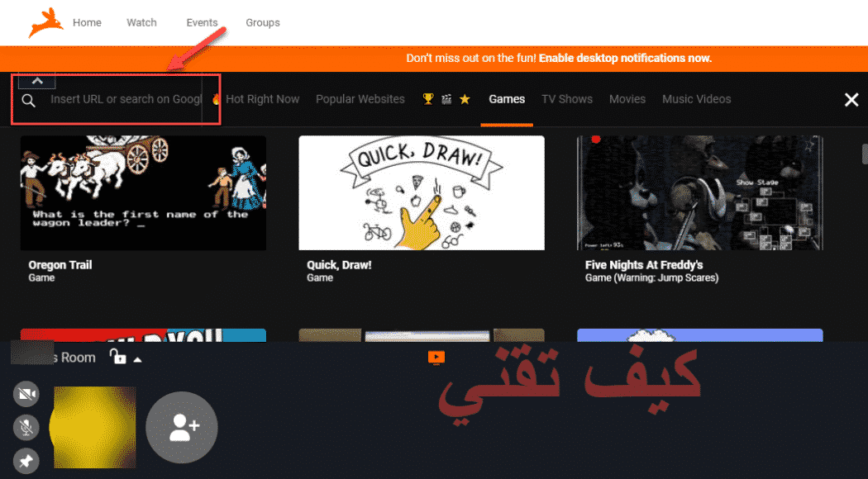The width and height of the screenshot is (868, 479).
Task: Open the Oregon Trail game thumbnail
Action: tap(143, 193)
